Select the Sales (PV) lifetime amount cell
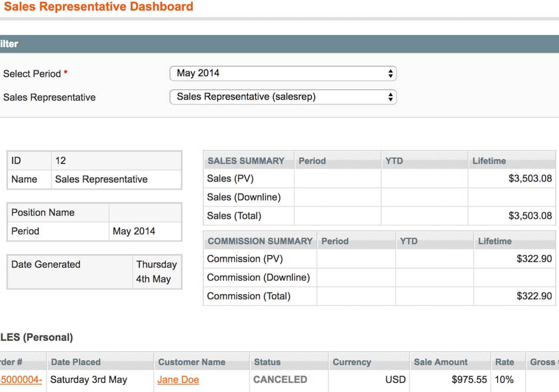 tap(530, 179)
